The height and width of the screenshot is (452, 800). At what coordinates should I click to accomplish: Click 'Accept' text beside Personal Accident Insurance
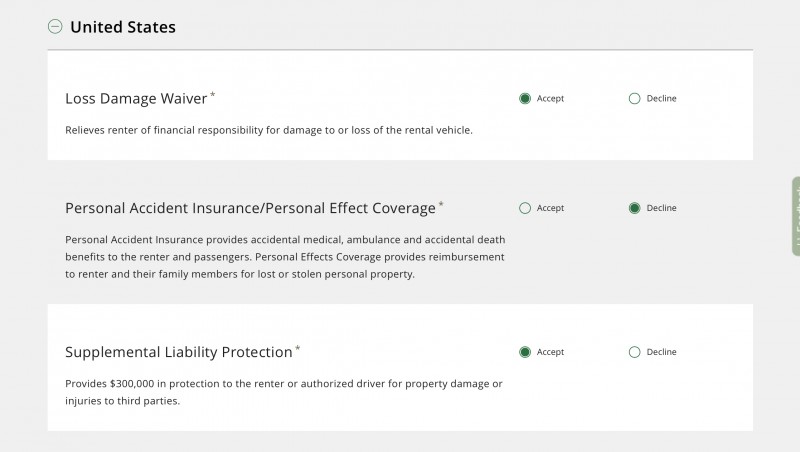tap(550, 208)
